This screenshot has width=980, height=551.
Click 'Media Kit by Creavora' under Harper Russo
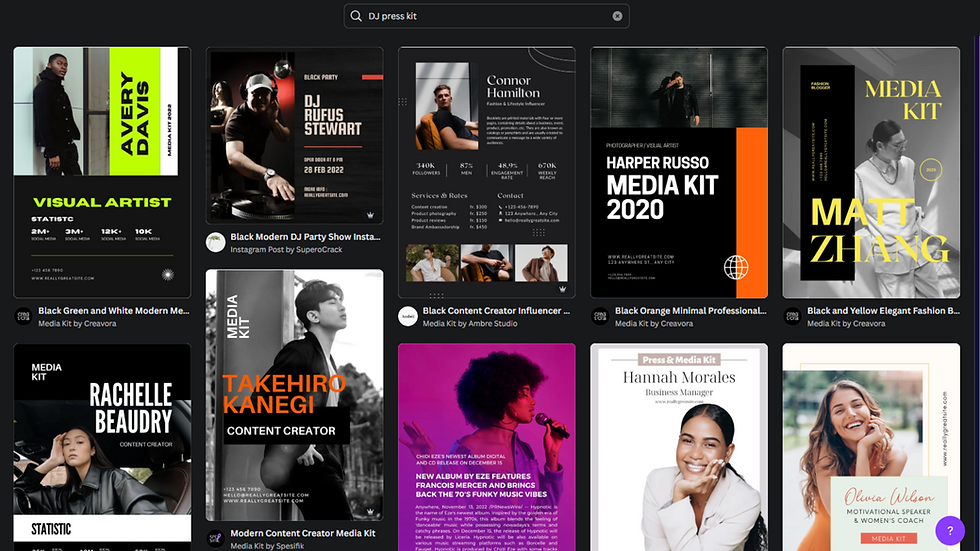[654, 324]
